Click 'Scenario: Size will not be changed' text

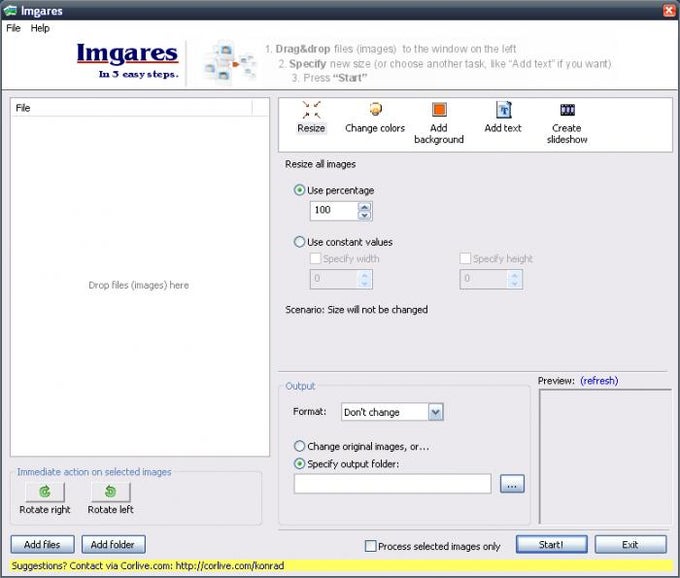pos(356,310)
